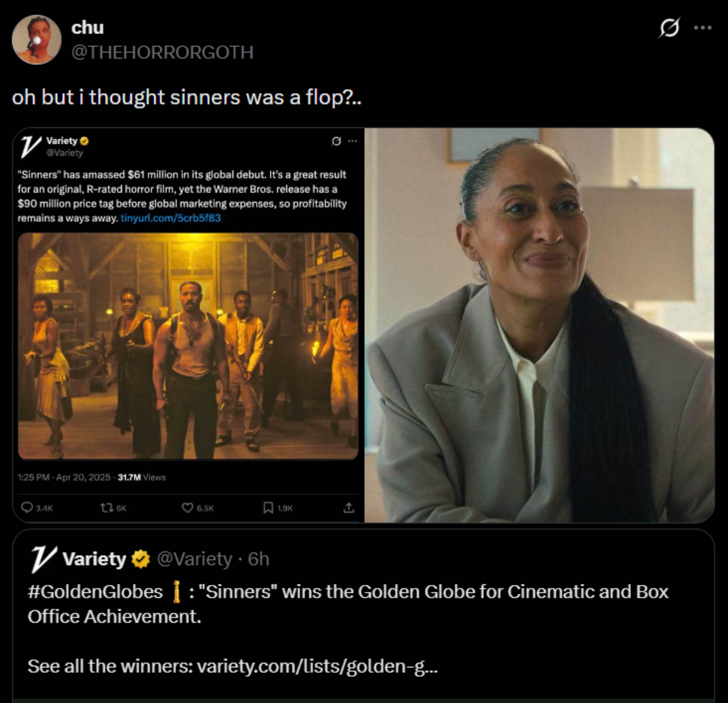Toggle the heart like icon showing 6.5K
This screenshot has height=703, width=728.
[187, 508]
